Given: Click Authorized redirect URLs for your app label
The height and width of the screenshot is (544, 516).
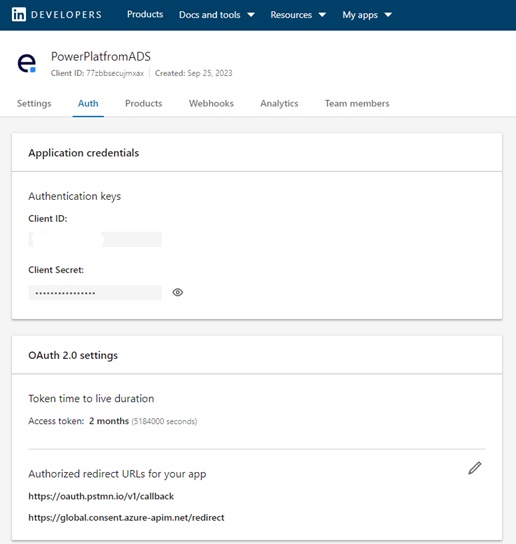Looking at the screenshot, I should coord(117,474).
